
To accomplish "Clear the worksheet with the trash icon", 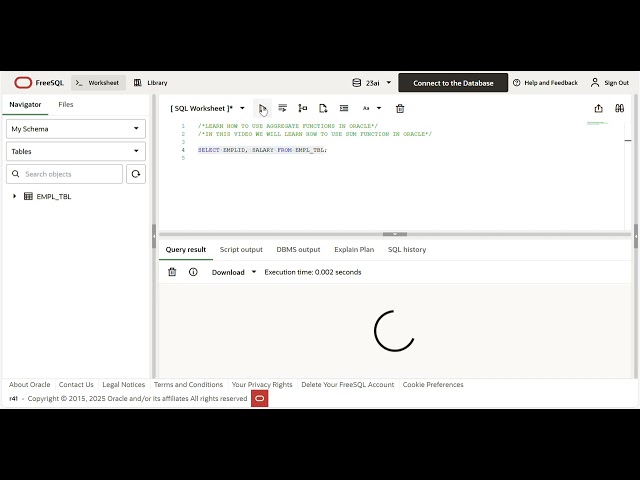I will [x=400, y=108].
